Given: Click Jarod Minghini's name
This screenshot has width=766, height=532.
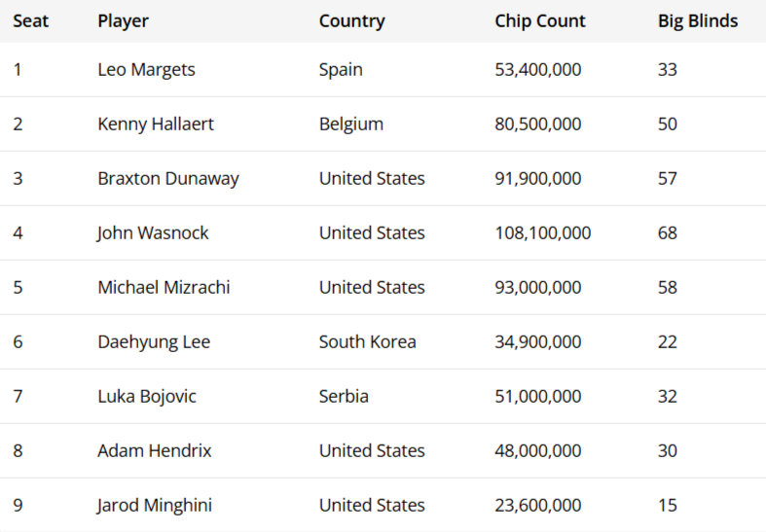Looking at the screenshot, I should tap(155, 506).
